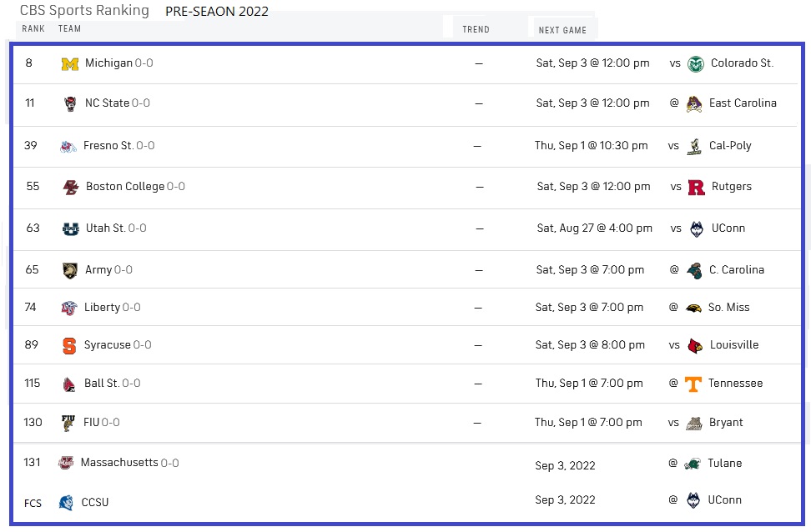Viewport: 811px width, 532px height.
Task: Click the NC State wolfpack logo
Action: (x=70, y=104)
